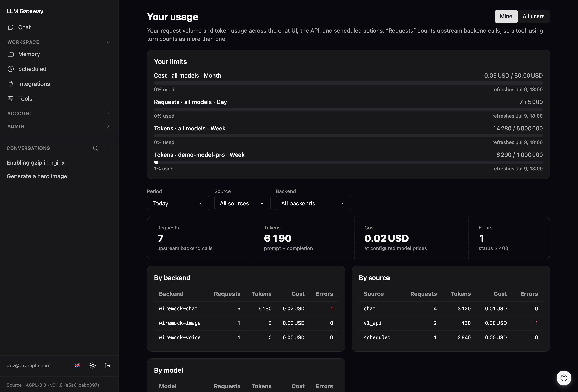Viewport: 578px width, 392px height.
Task: Click the '1% used' label
Action: [164, 169]
